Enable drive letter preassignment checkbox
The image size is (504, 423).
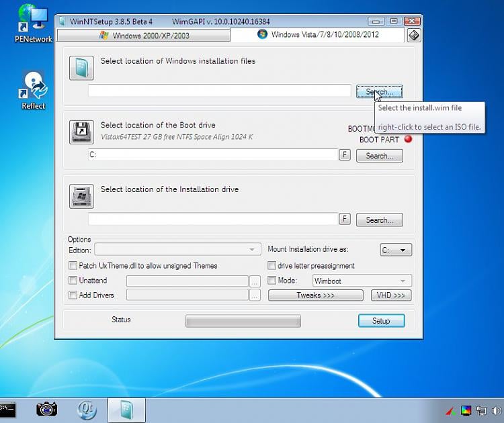pyautogui.click(x=271, y=265)
